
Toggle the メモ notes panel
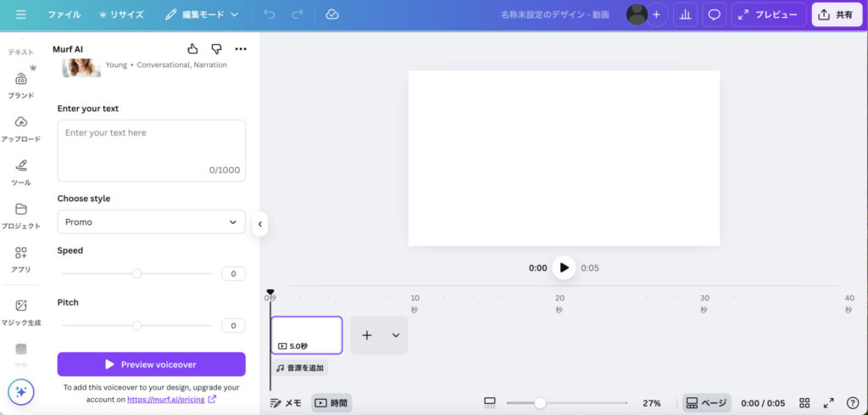pyautogui.click(x=286, y=403)
